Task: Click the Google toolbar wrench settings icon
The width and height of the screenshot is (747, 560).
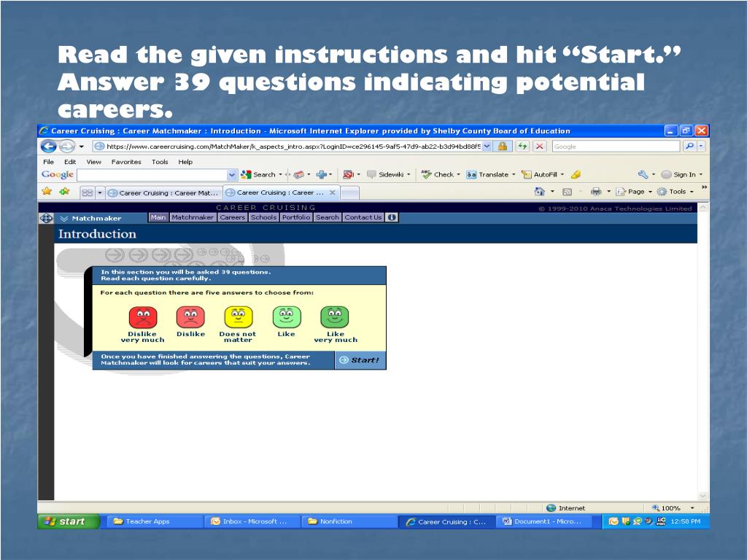Action: click(643, 174)
